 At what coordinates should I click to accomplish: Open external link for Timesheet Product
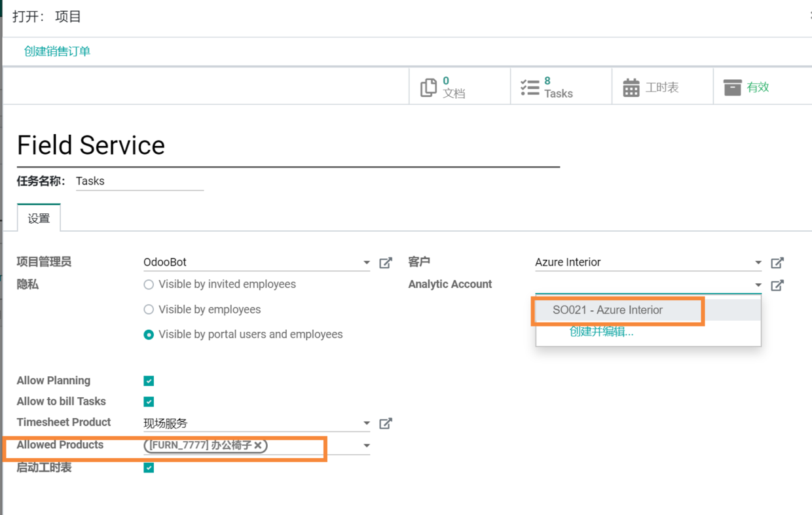(x=386, y=423)
